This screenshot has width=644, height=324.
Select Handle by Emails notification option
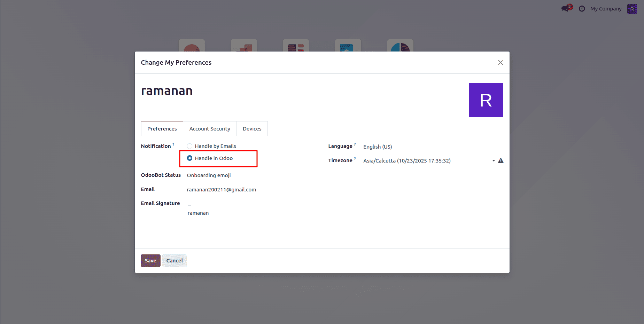coord(189,146)
